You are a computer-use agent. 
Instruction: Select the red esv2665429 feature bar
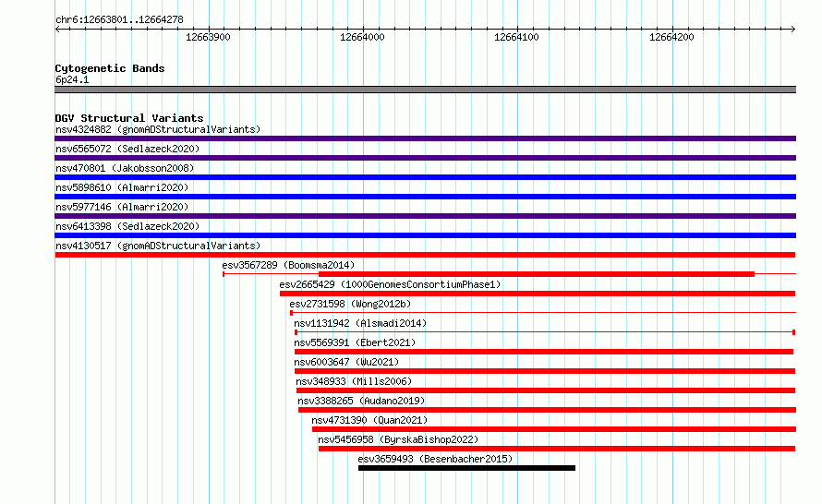[x=538, y=294]
